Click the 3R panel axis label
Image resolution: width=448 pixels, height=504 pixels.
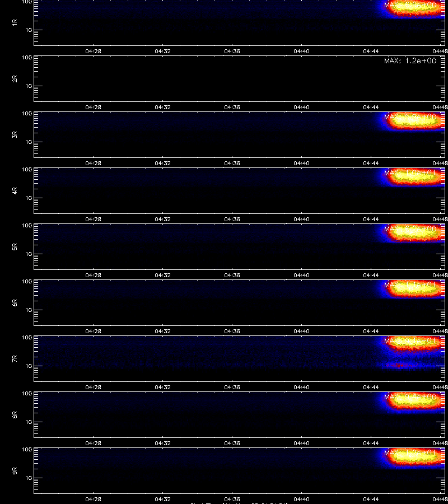tap(15, 134)
